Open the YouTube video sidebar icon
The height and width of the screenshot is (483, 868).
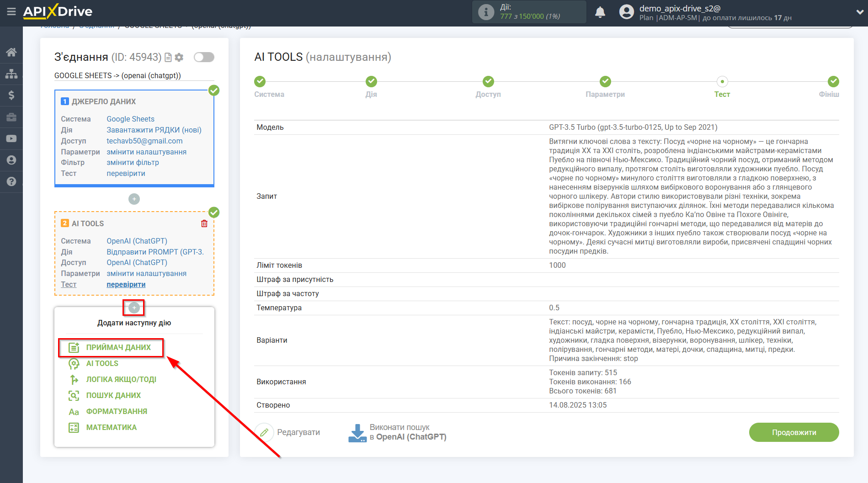point(11,138)
